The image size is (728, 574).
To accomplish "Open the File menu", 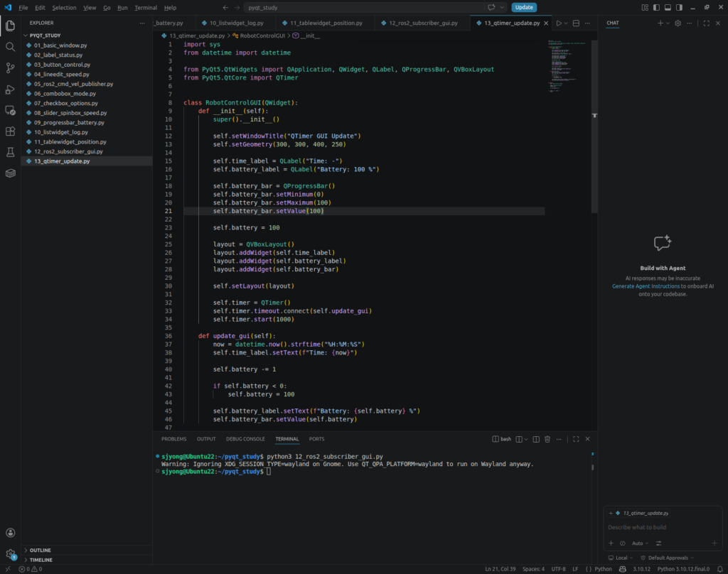I will pos(23,8).
